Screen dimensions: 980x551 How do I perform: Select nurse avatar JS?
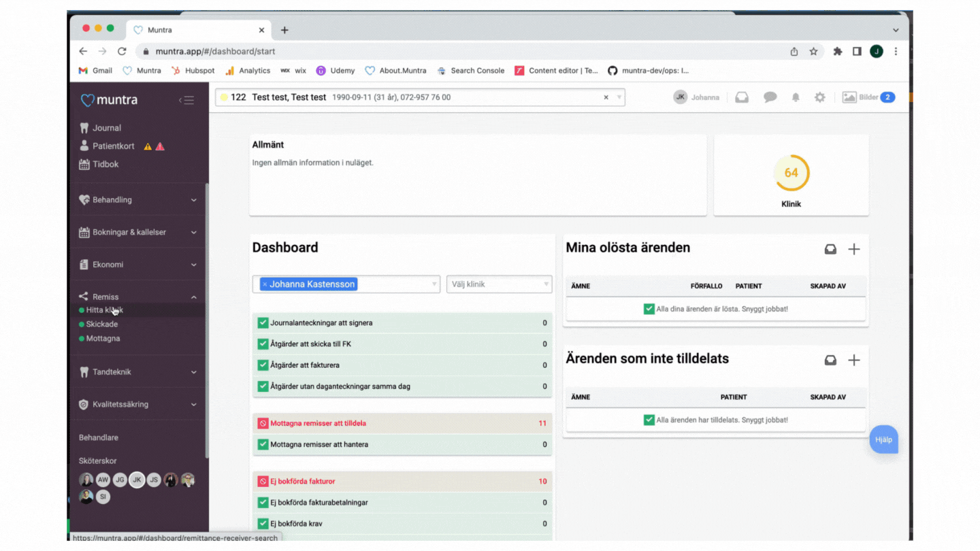click(x=154, y=480)
